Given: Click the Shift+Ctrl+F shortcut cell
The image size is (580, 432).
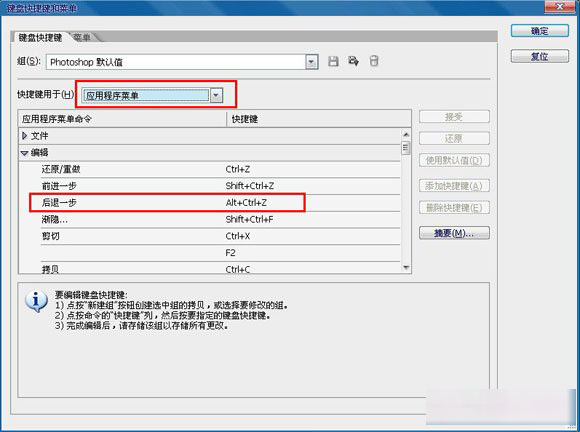Looking at the screenshot, I should coord(249,220).
